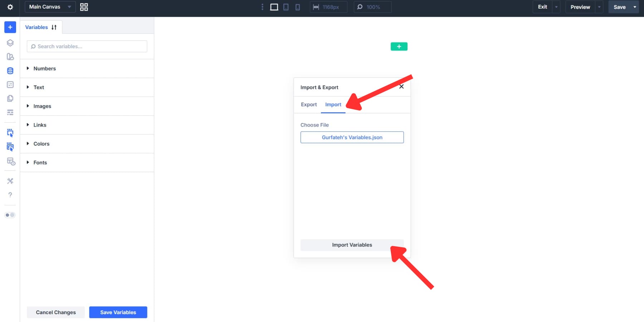Open the Variables database panel icon
This screenshot has width=644, height=322.
click(x=10, y=70)
